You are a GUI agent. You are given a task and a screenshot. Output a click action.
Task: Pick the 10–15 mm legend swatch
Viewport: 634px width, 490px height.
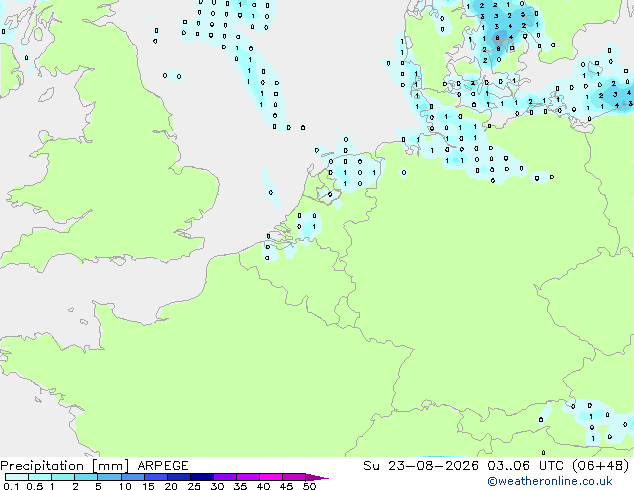pos(132,477)
